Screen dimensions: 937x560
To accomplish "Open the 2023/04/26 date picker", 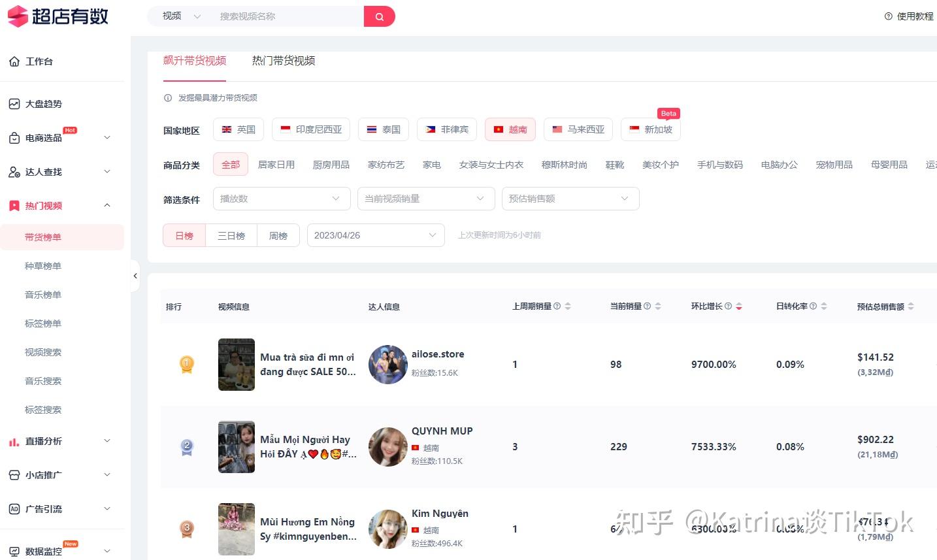I will point(376,235).
